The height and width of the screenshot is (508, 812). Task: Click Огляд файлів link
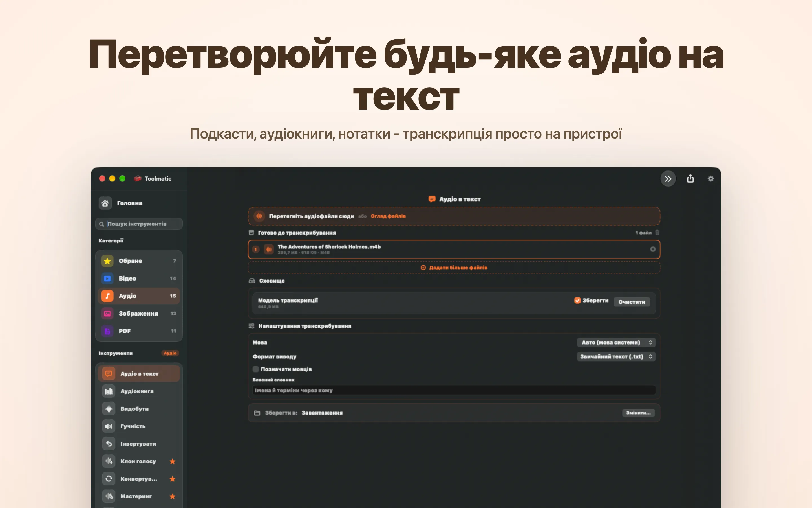click(388, 216)
